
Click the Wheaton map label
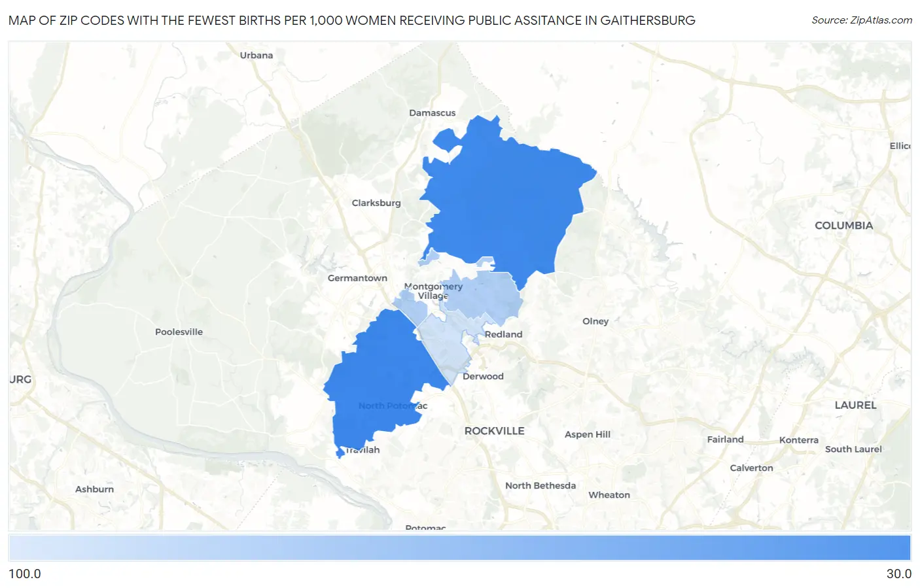pos(609,495)
